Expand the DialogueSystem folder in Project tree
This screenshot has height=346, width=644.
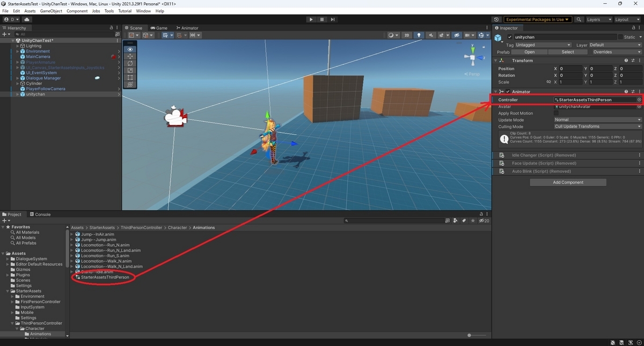(x=8, y=259)
